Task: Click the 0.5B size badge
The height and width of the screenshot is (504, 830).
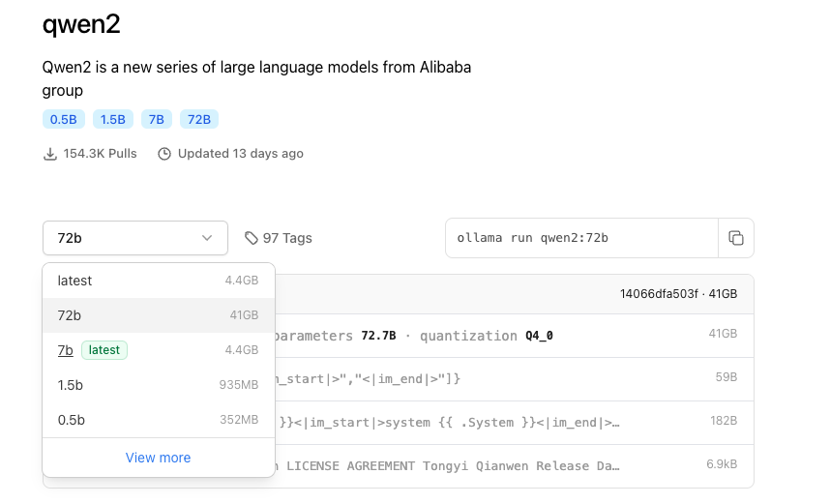Action: coord(63,120)
